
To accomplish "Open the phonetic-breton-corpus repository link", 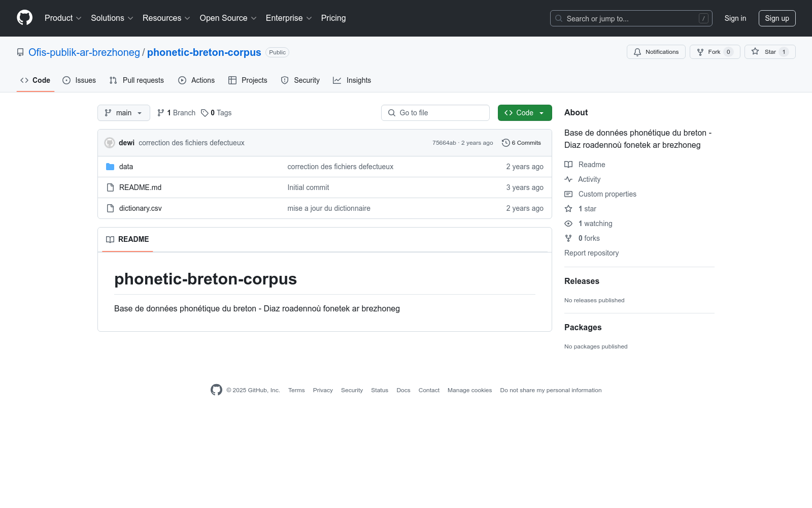I will tap(204, 52).
